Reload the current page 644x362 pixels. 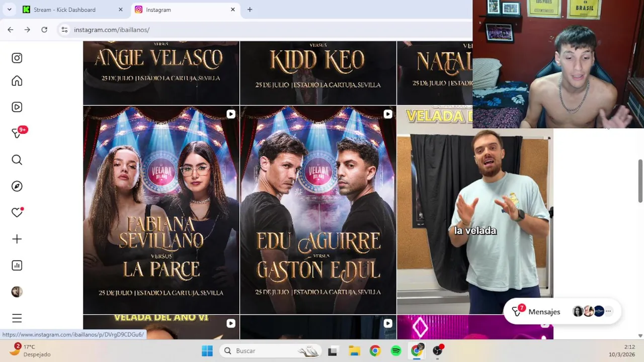[x=44, y=30]
